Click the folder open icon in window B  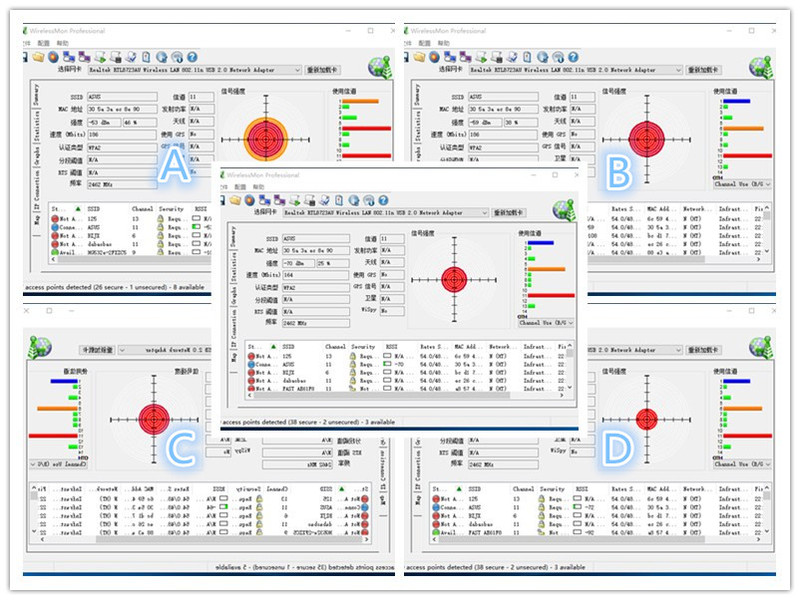pyautogui.click(x=419, y=57)
